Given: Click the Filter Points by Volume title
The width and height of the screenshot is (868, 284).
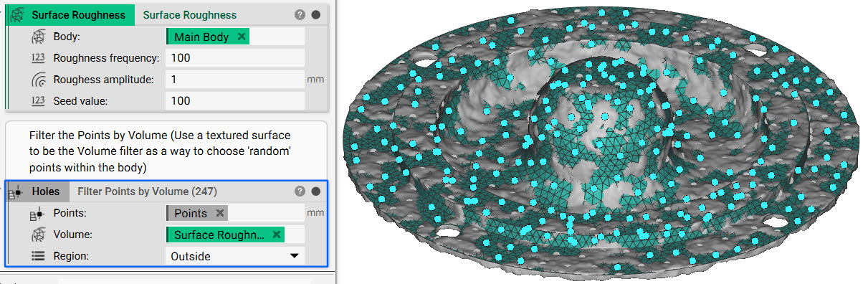Looking at the screenshot, I should 147,191.
